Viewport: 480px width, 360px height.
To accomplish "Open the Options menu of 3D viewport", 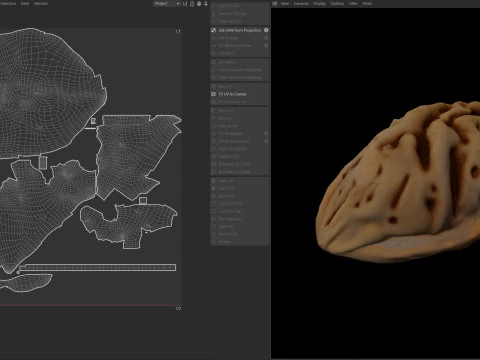I will coord(337,3).
